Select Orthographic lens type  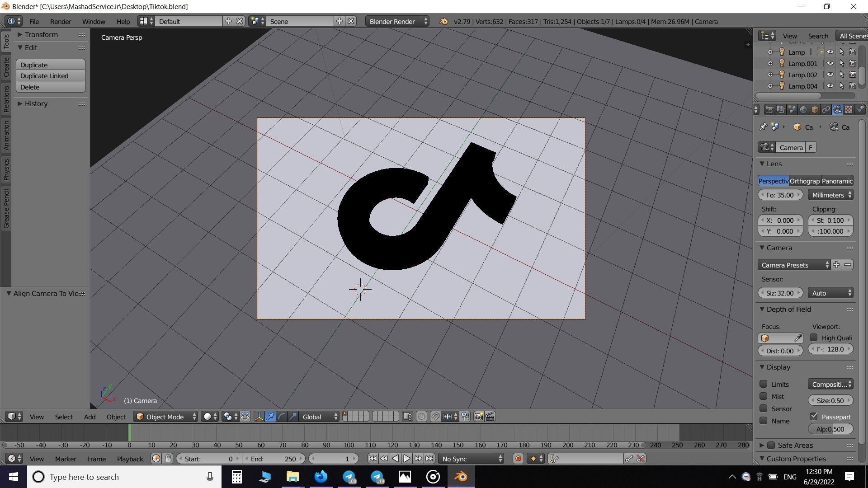coord(805,181)
